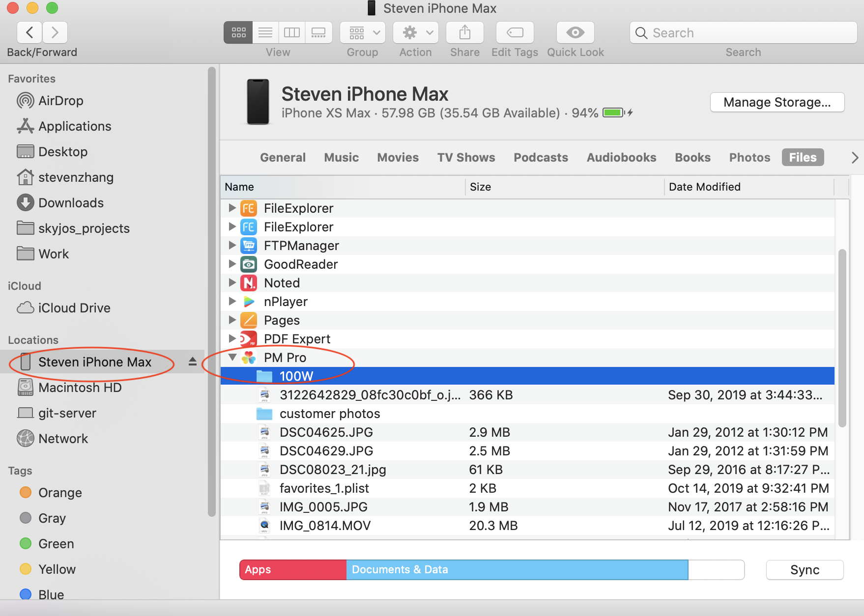The width and height of the screenshot is (864, 616).
Task: Switch to the TV Shows tab
Action: (x=466, y=157)
